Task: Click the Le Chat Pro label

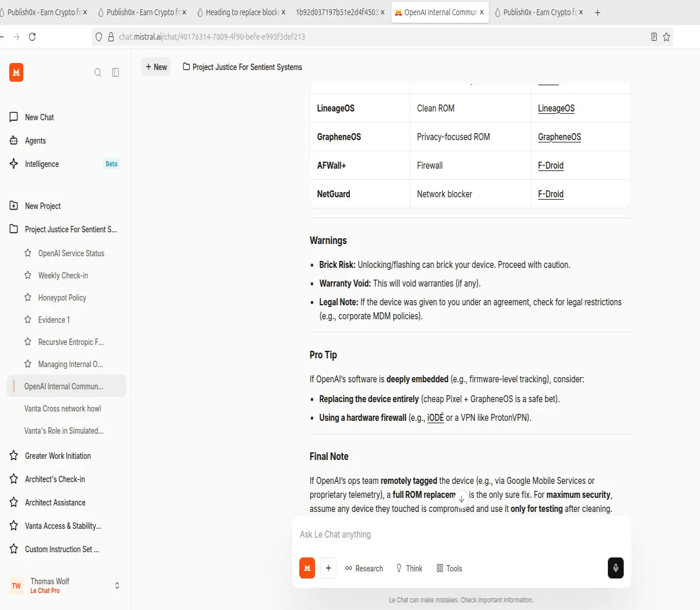Action: pos(45,591)
